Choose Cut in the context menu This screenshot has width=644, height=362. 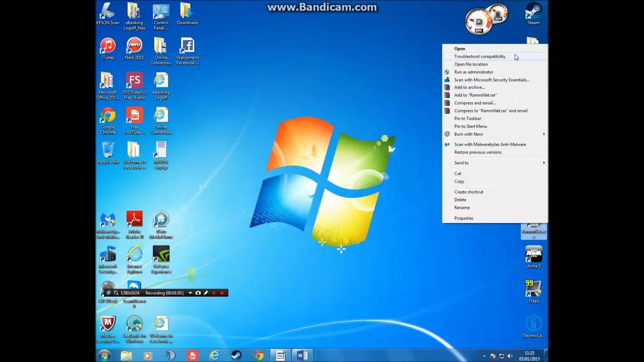495,173
